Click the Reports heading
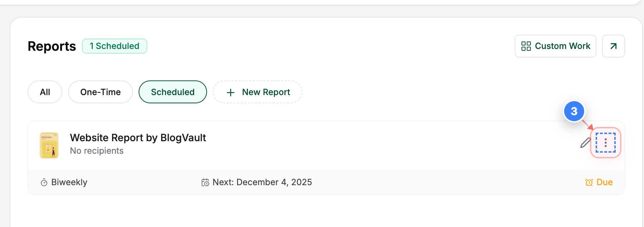Image resolution: width=644 pixels, height=227 pixels. 52,46
